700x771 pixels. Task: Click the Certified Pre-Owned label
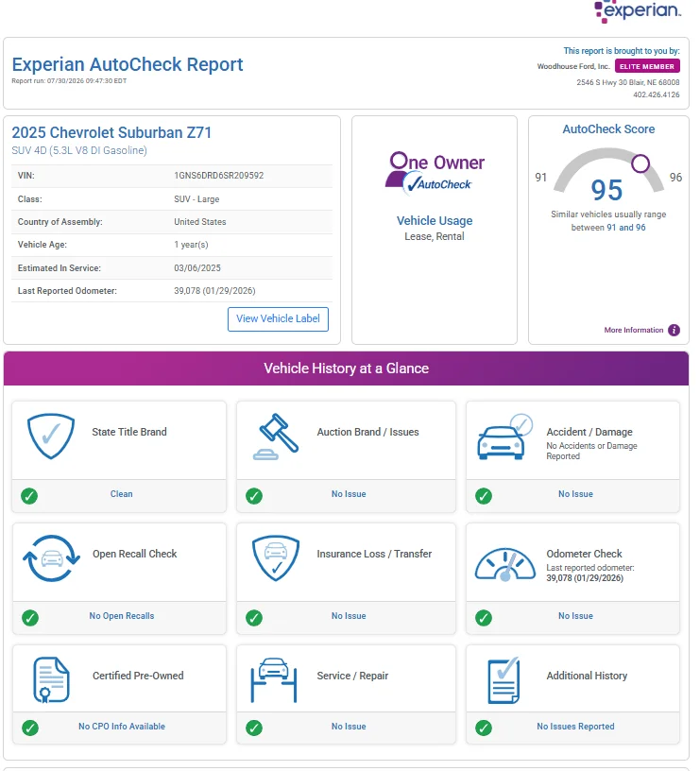click(x=138, y=677)
